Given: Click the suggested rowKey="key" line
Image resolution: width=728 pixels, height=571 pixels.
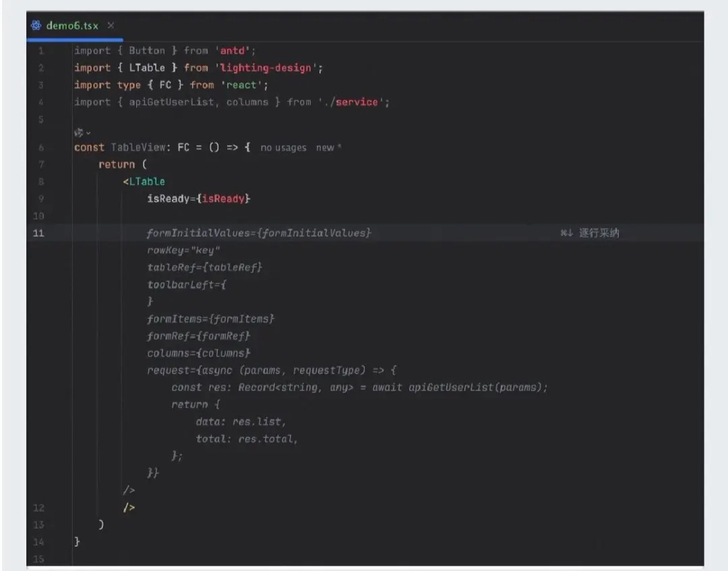Looking at the screenshot, I should click(183, 250).
